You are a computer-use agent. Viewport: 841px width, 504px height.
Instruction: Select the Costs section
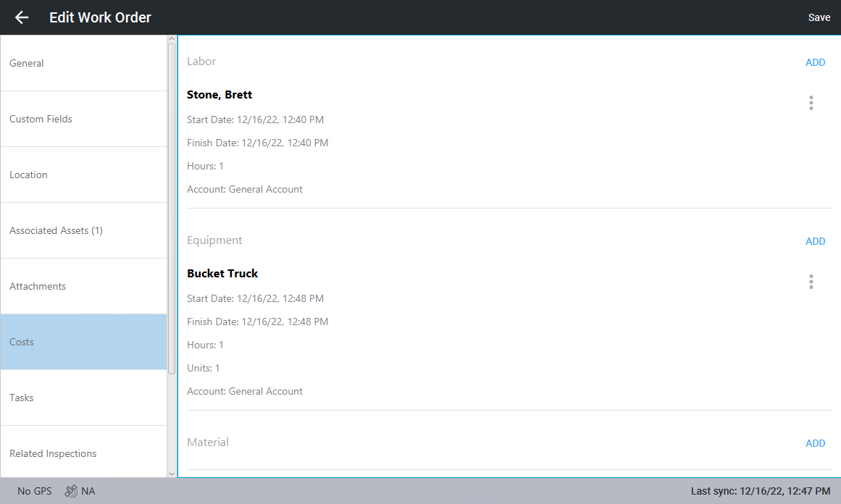click(83, 342)
